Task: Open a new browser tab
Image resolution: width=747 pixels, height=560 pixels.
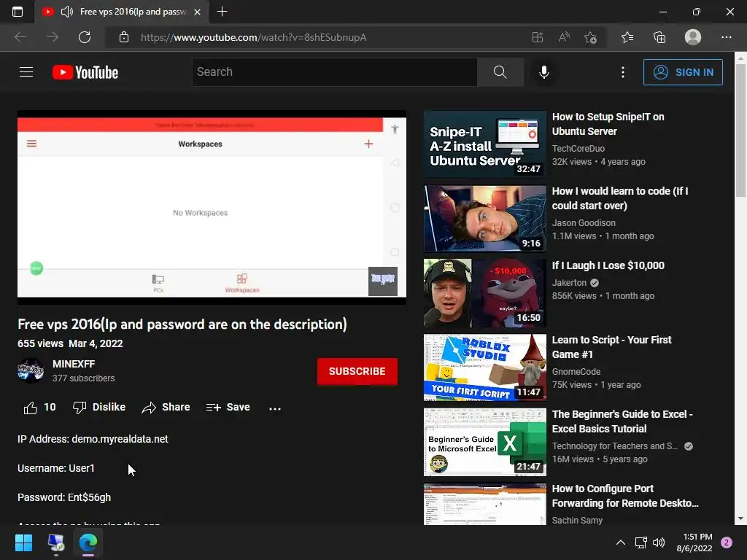Action: point(222,12)
